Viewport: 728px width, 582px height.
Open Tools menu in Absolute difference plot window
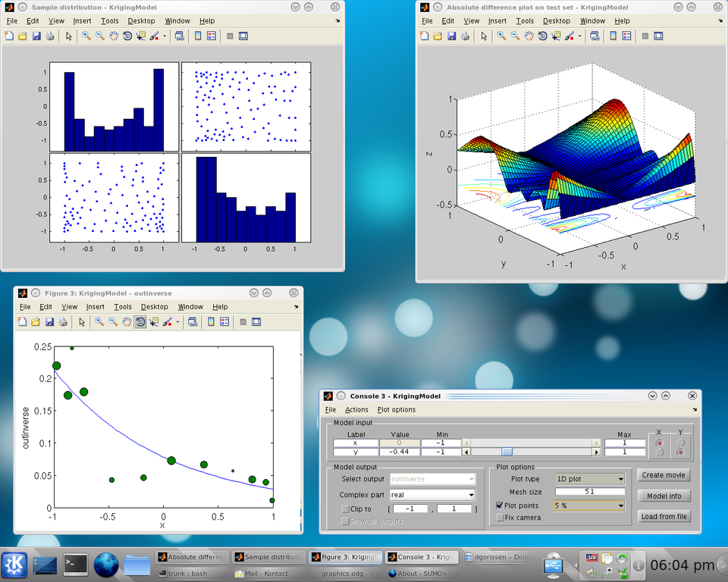pyautogui.click(x=525, y=21)
